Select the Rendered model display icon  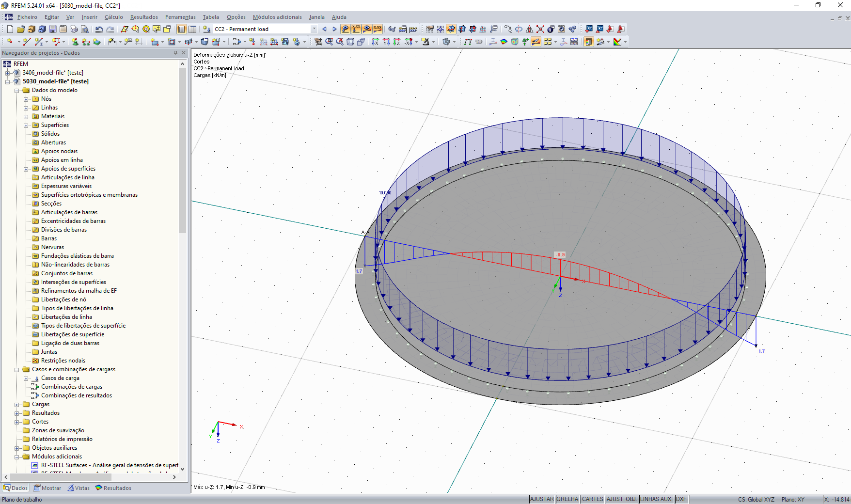pos(445,42)
